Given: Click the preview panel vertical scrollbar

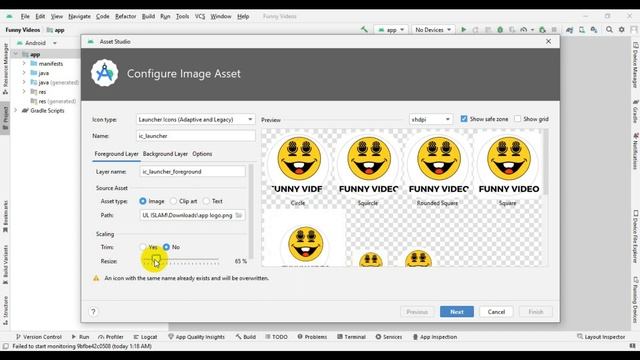Looking at the screenshot, I should click(x=546, y=162).
